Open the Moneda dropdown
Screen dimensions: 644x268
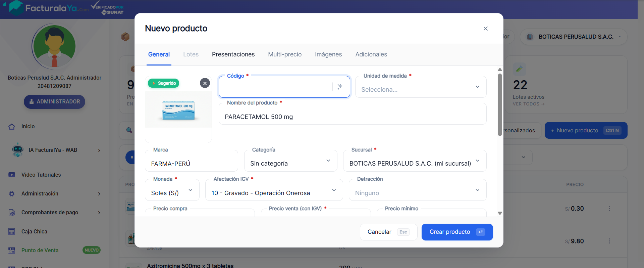click(172, 190)
